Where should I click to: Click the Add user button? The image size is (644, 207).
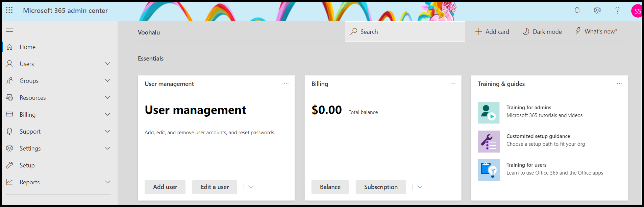tap(165, 187)
